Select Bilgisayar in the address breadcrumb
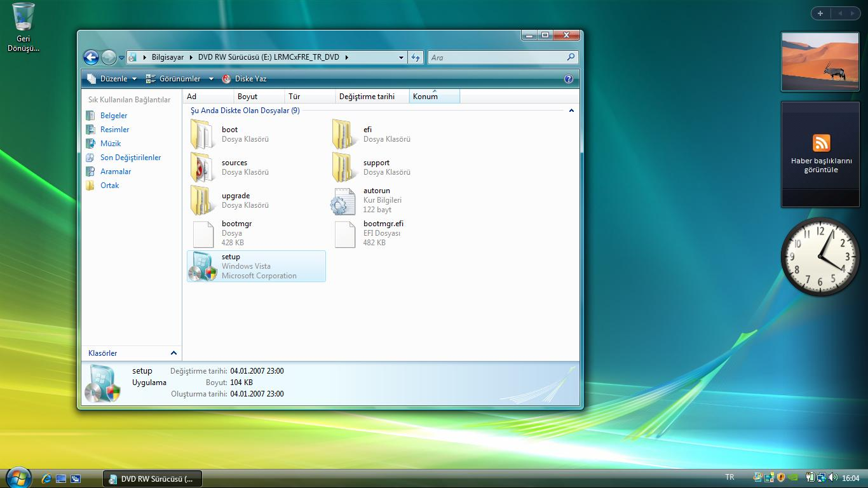Screen dimensions: 868x488 click(x=168, y=57)
